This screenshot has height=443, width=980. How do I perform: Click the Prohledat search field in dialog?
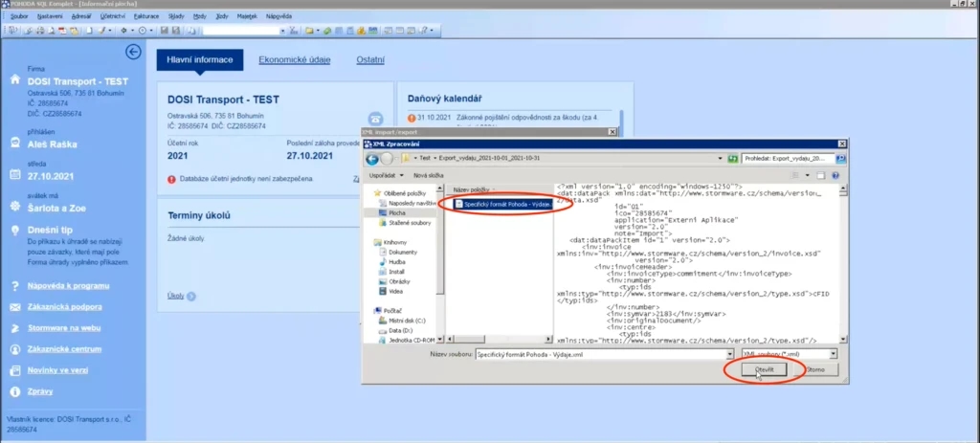point(789,159)
